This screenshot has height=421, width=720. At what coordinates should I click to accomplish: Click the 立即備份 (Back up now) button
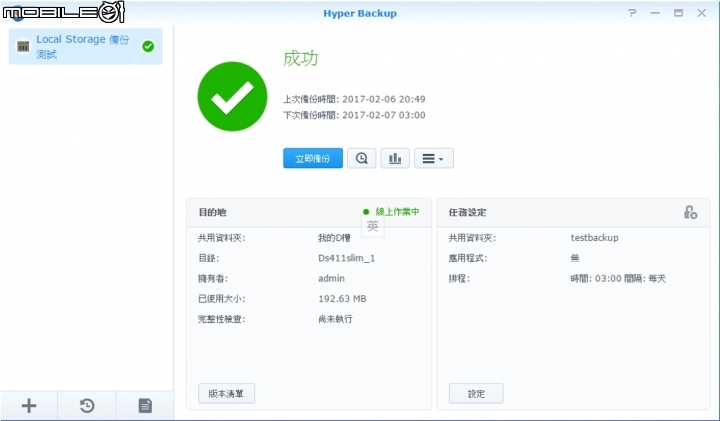pos(313,158)
